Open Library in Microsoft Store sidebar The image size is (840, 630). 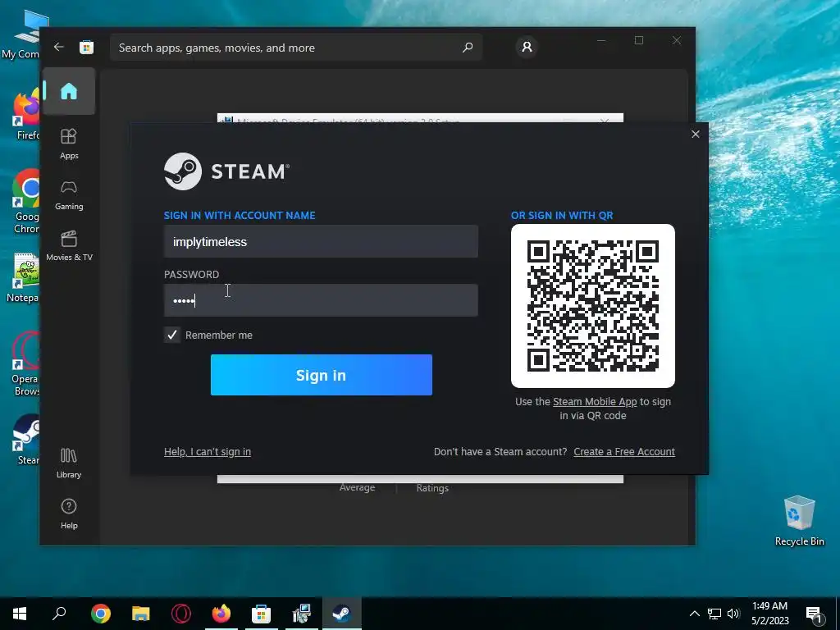point(69,463)
